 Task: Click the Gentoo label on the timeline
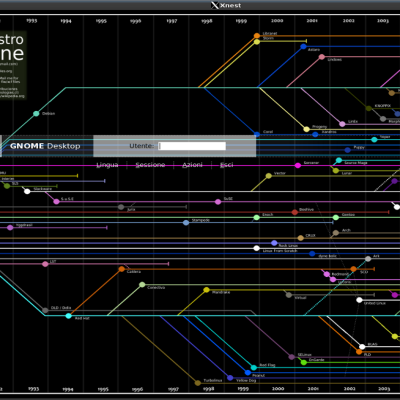pyautogui.click(x=348, y=215)
